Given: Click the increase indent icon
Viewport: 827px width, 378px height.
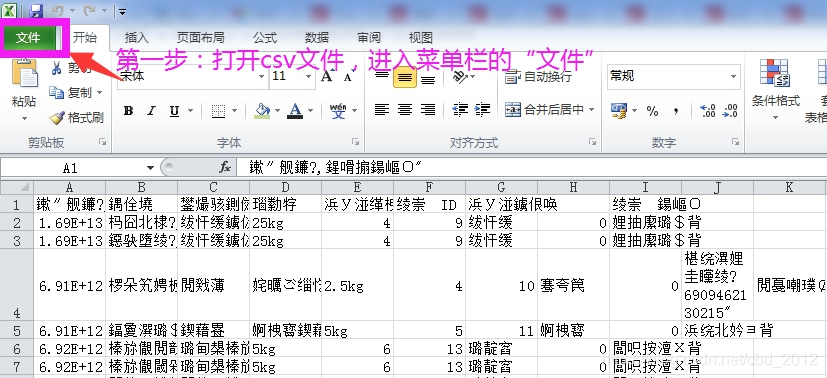Looking at the screenshot, I should 482,110.
